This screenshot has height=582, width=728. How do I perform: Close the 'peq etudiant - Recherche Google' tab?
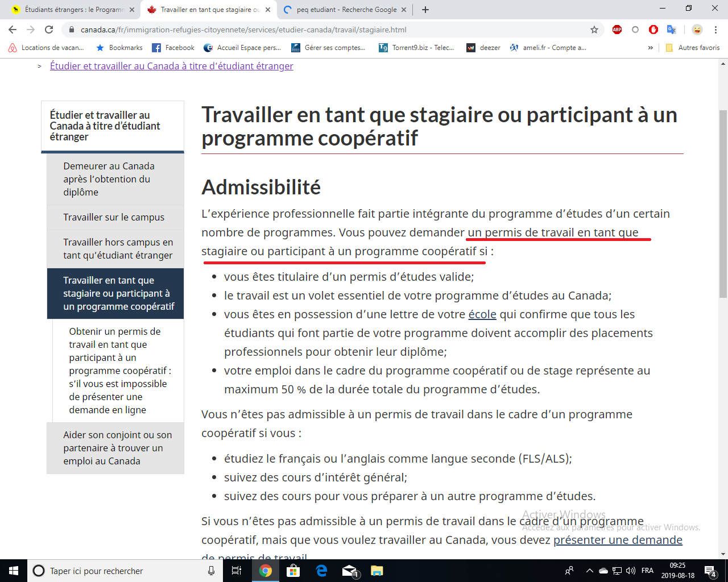point(404,10)
